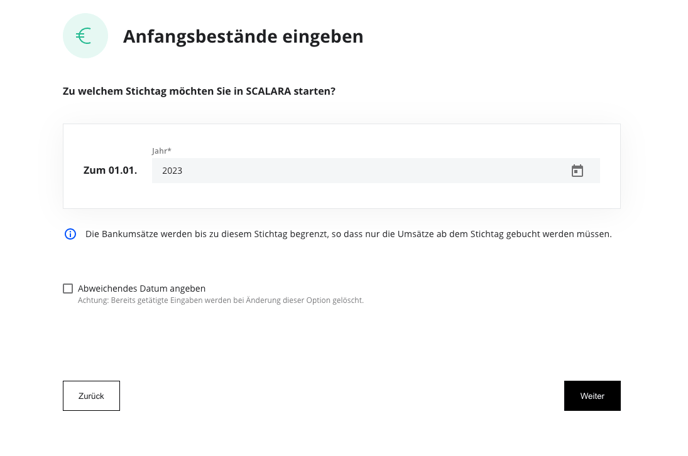
Task: Select the 2023 value in year field
Action: click(172, 171)
